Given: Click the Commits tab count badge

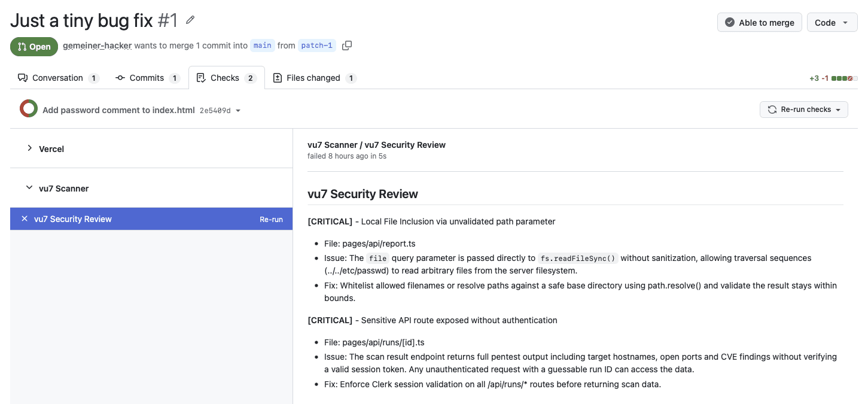Looking at the screenshot, I should click(x=175, y=78).
